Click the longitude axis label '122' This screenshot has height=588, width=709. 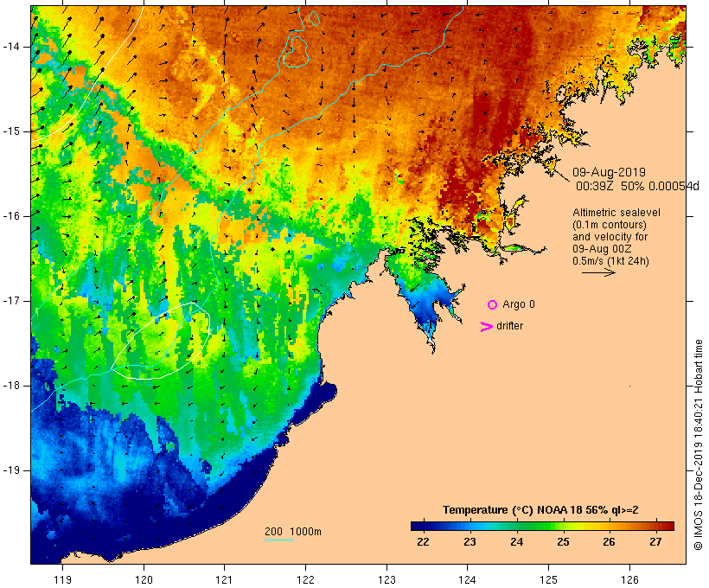[x=306, y=580]
